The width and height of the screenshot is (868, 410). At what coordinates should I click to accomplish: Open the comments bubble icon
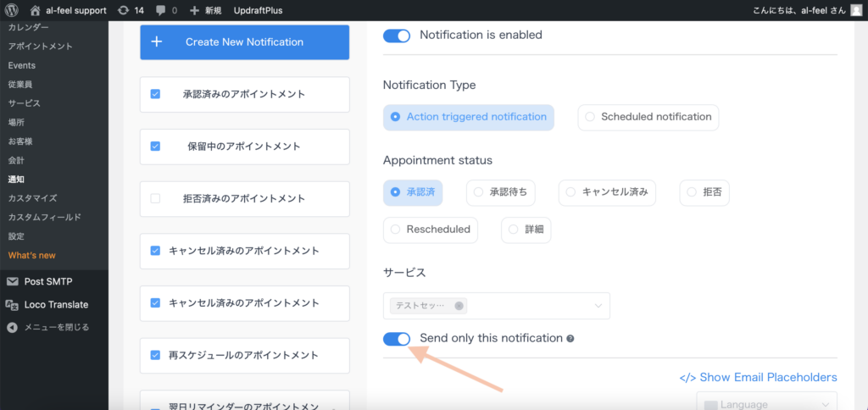[x=159, y=10]
